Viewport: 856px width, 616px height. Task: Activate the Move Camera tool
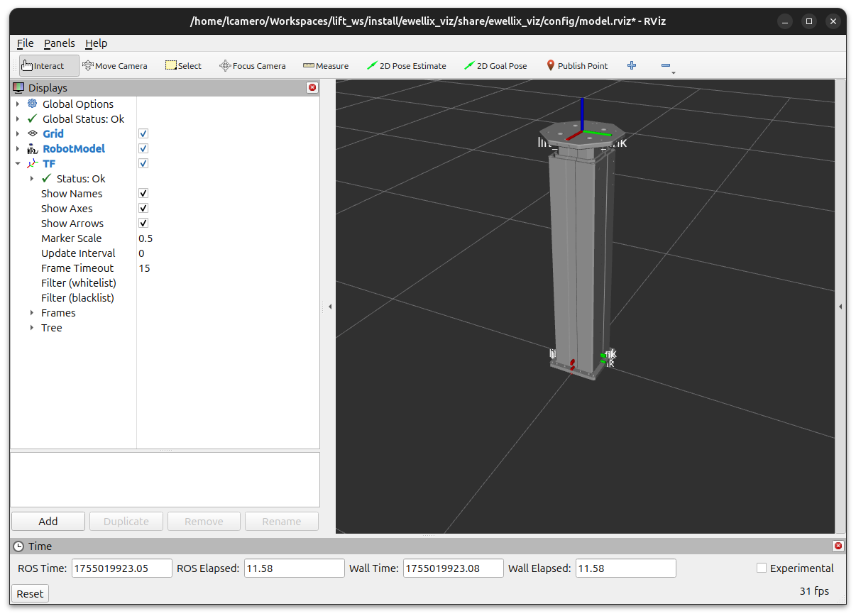point(115,66)
